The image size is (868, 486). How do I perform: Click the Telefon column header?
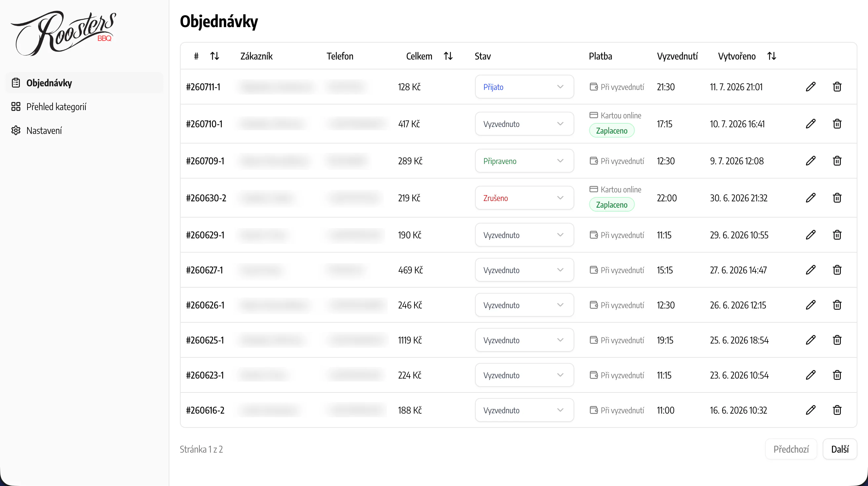tap(340, 56)
